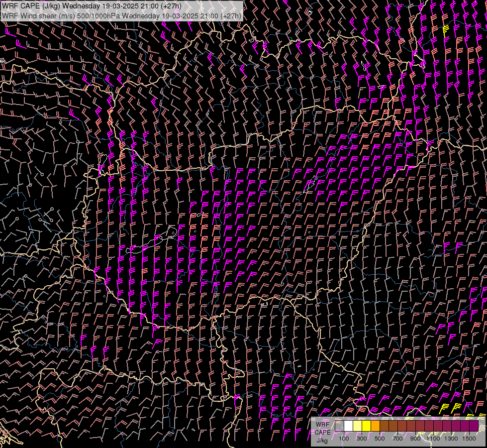The image size is (487, 448).
Task: Click the CAPE label in the legend
Action: click(323, 433)
